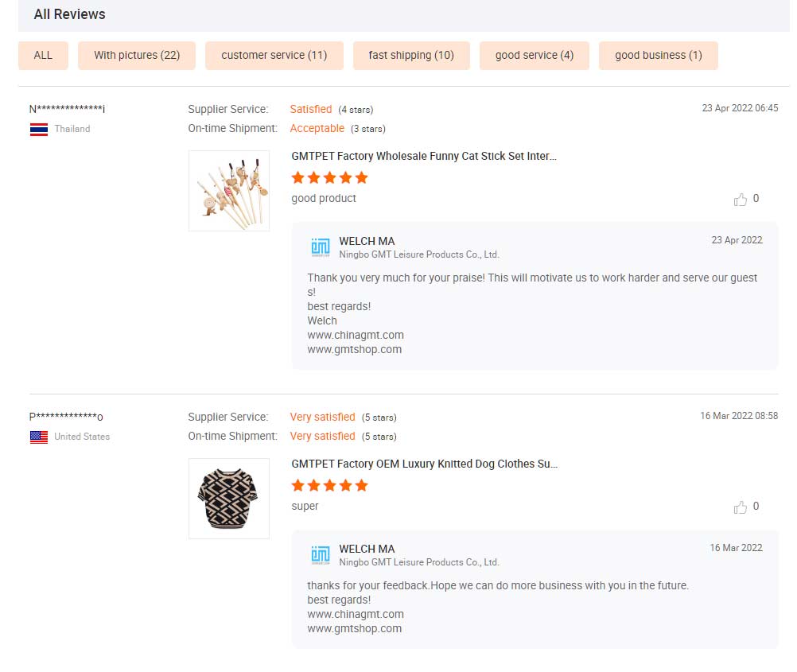Click five-star rating on dog clothes review
Screen dimensions: 797x672
329,485
